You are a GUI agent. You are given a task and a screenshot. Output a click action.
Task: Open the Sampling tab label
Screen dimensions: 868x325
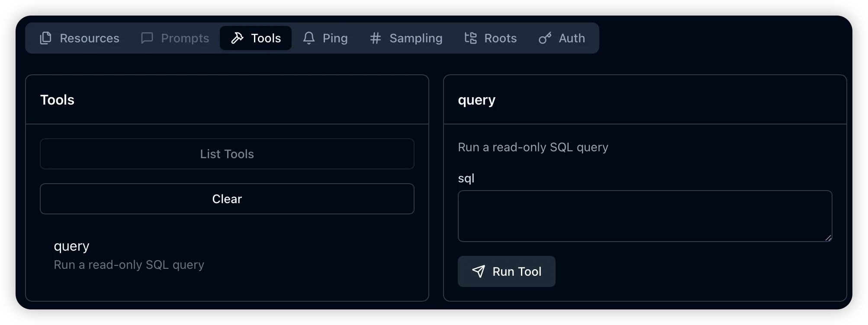pos(415,38)
